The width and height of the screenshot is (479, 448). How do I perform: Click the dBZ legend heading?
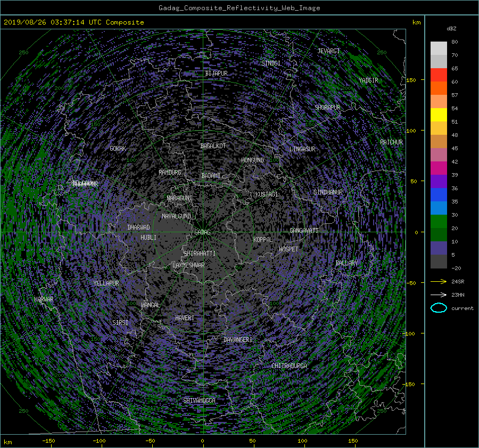(451, 29)
